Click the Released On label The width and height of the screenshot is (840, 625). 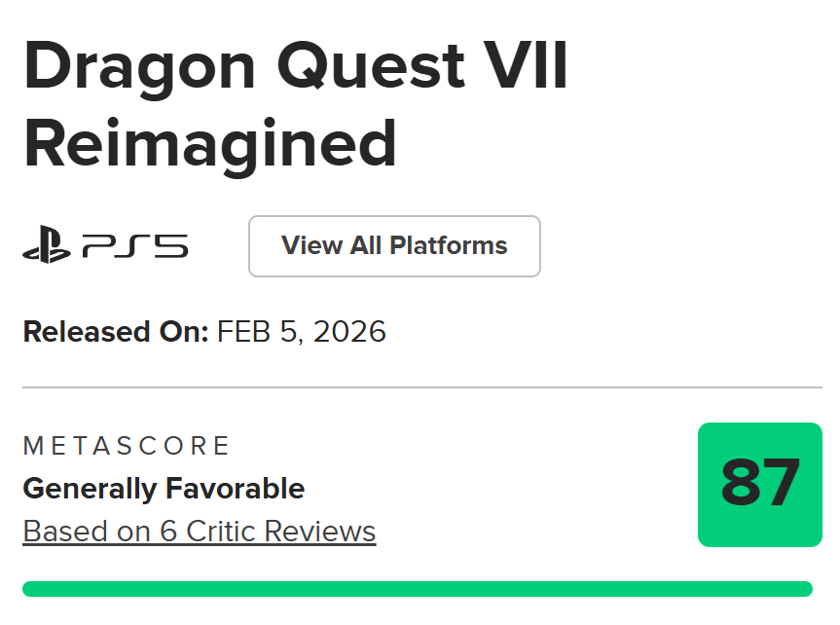(x=116, y=332)
